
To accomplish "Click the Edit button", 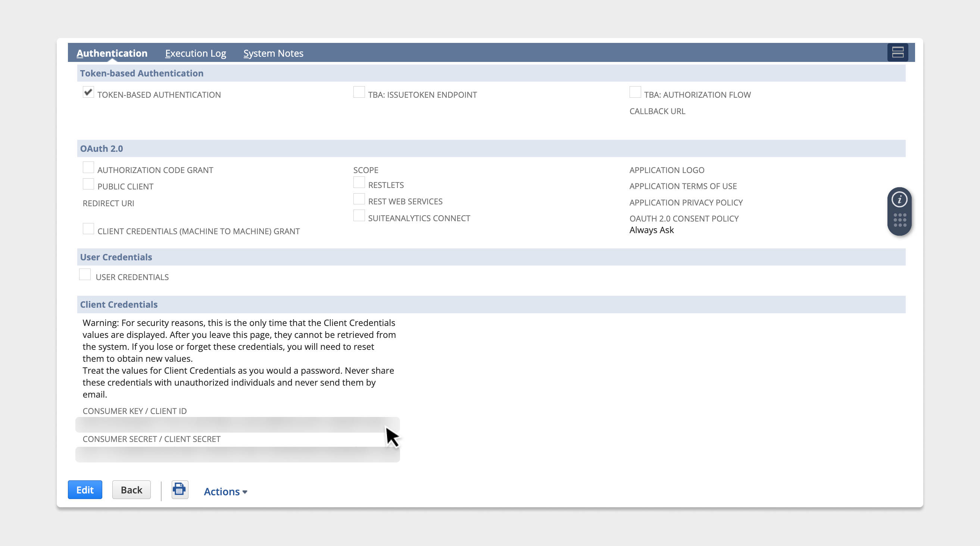I will pos(85,490).
